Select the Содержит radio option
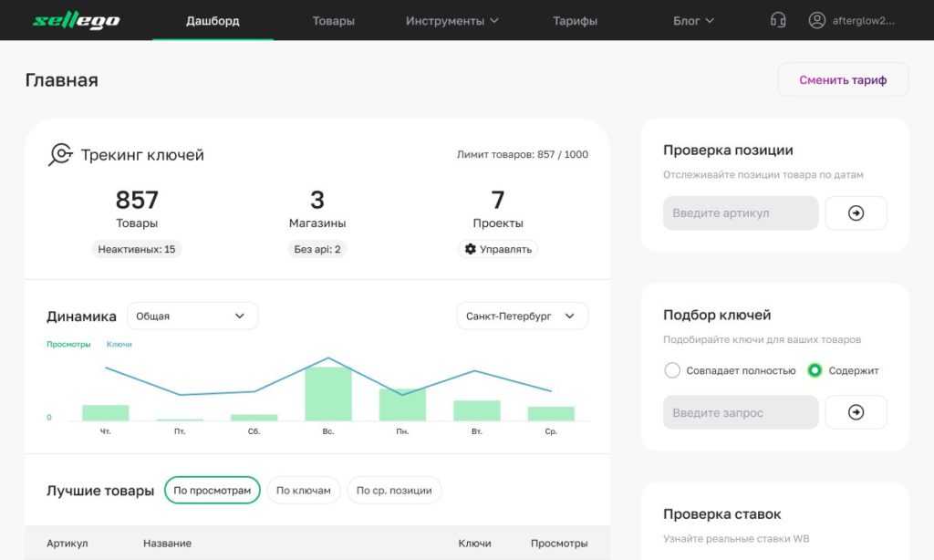Image resolution: width=934 pixels, height=560 pixels. click(815, 370)
